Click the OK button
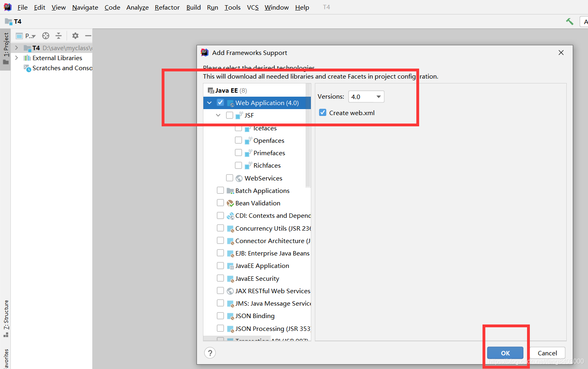 [505, 353]
